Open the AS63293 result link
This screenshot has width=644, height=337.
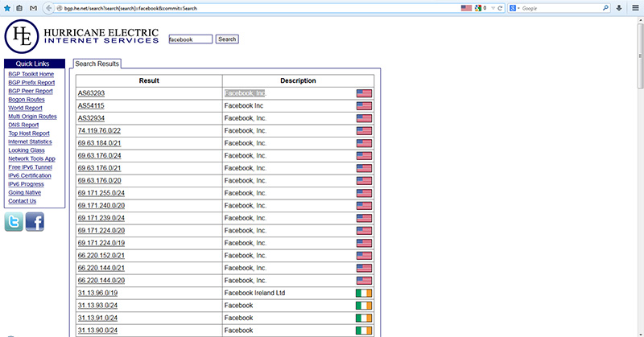tap(91, 93)
